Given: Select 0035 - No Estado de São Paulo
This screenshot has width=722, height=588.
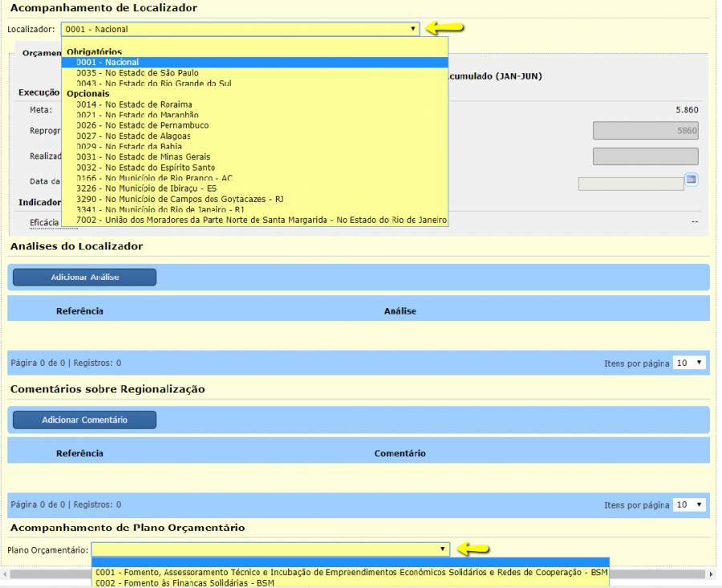Looking at the screenshot, I should pyautogui.click(x=254, y=73).
